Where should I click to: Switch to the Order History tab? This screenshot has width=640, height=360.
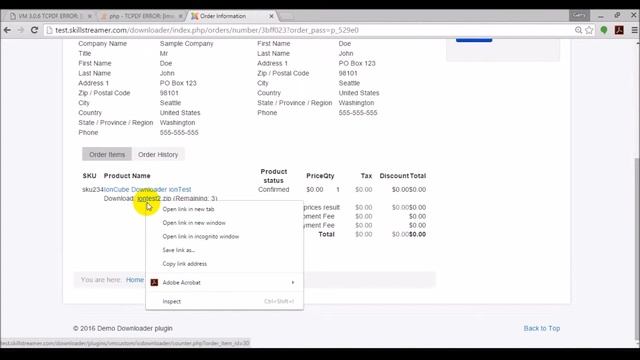pos(158,154)
